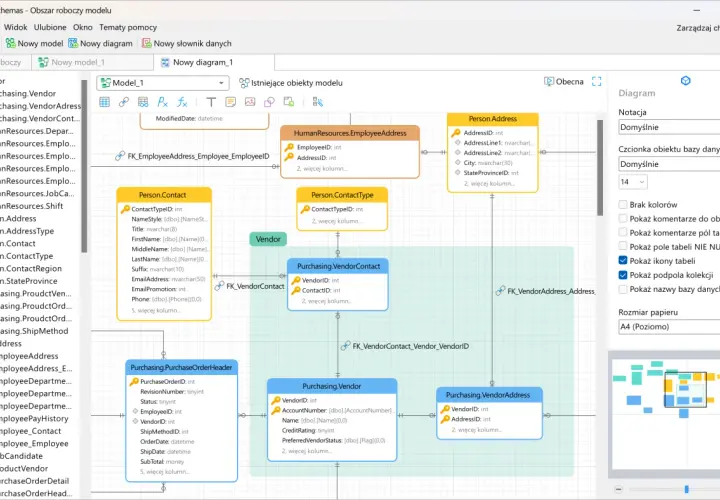Select the Vendor group label

pyautogui.click(x=268, y=239)
